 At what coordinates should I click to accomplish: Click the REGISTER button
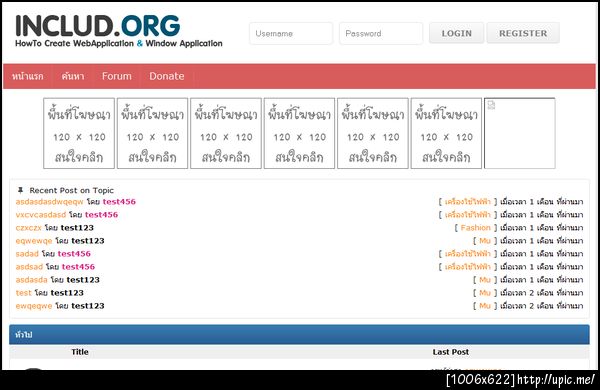[523, 33]
